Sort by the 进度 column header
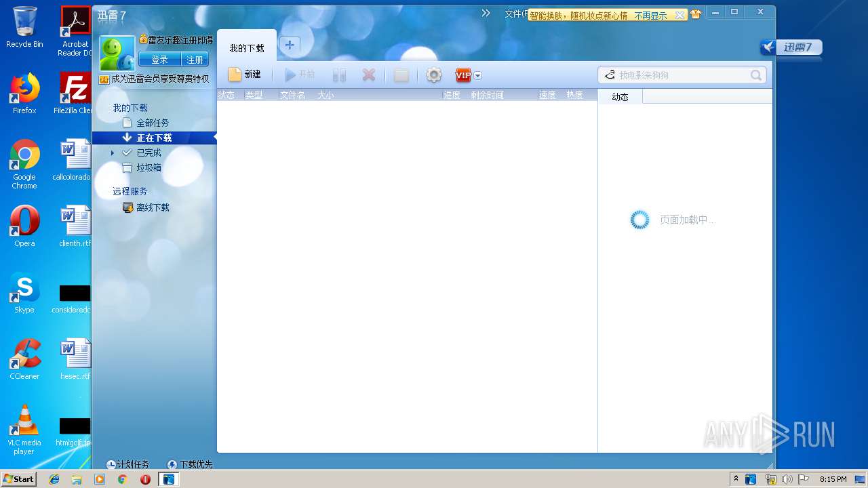The image size is (868, 488). click(x=452, y=96)
